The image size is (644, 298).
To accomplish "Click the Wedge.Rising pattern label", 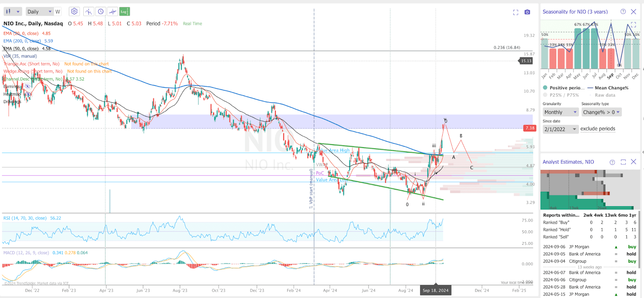I will click(x=33, y=72).
